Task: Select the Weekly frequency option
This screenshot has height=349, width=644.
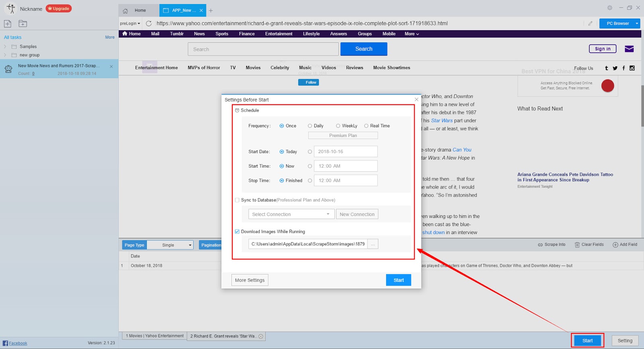Action: point(338,126)
